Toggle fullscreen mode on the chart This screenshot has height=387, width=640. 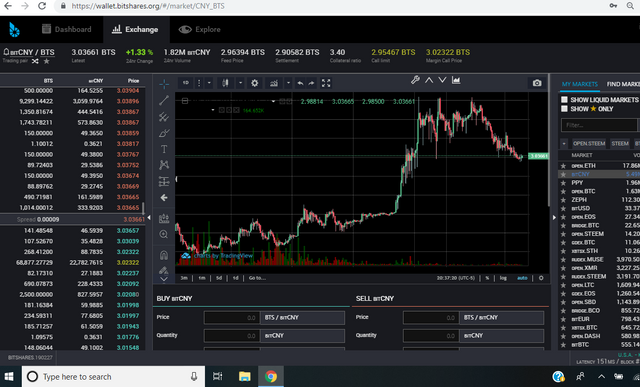coord(326,83)
